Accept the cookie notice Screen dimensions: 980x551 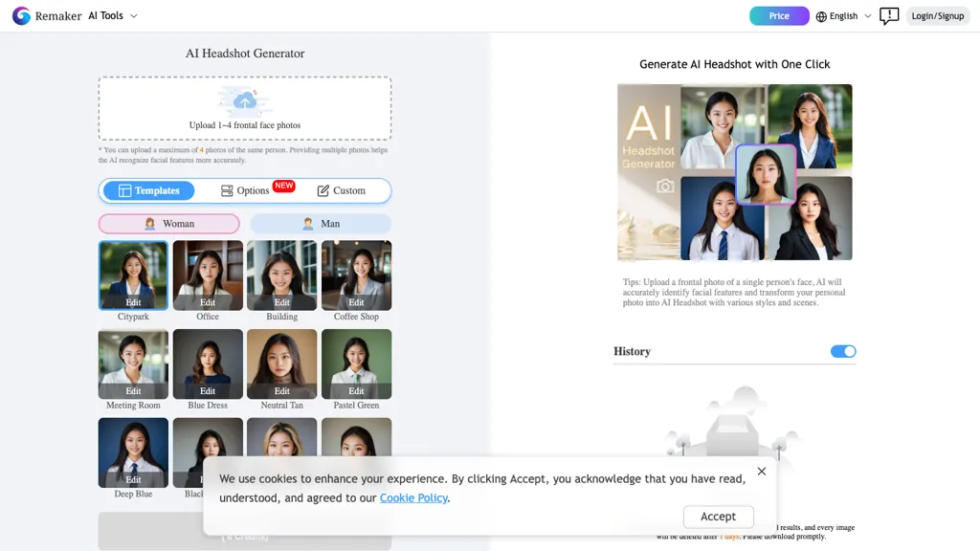718,517
